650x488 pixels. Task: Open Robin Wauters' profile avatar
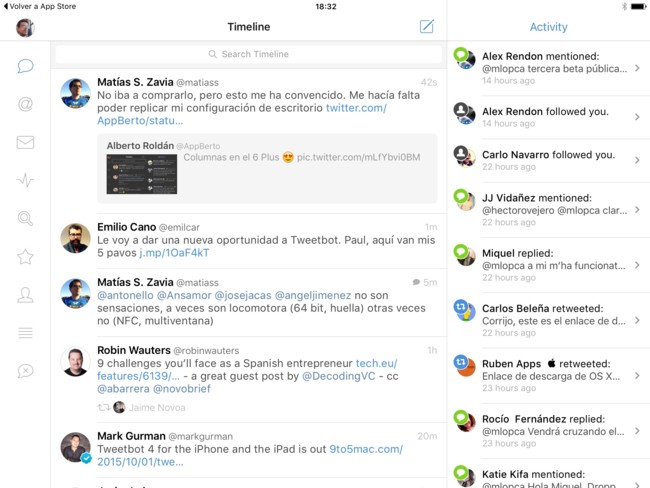pyautogui.click(x=75, y=362)
